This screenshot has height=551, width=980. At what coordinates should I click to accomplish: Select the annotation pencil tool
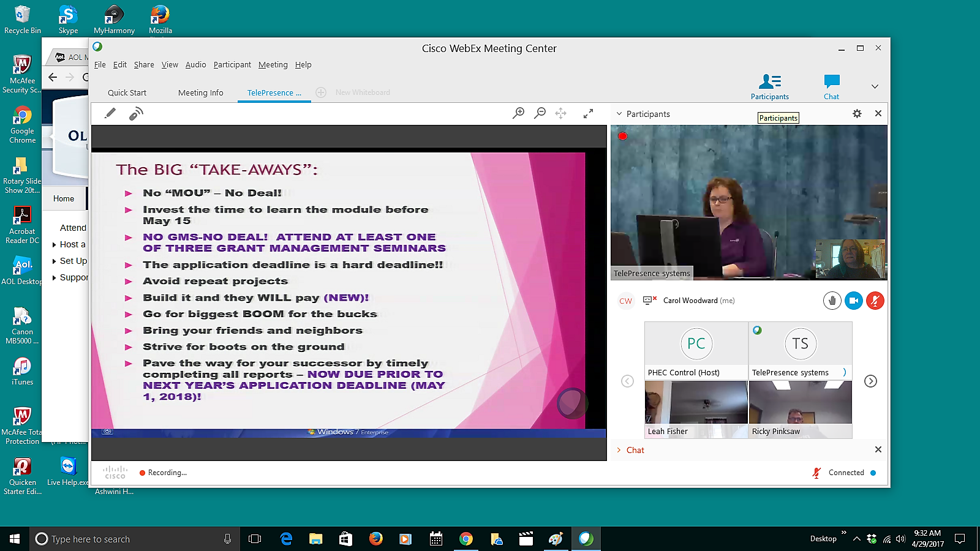coord(110,113)
